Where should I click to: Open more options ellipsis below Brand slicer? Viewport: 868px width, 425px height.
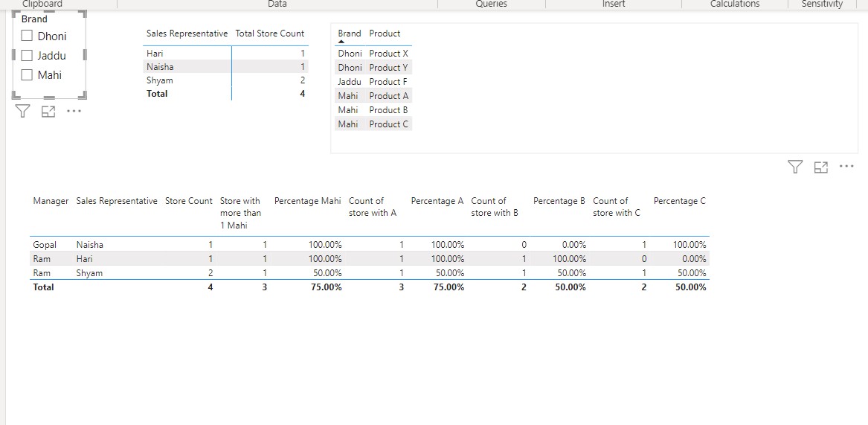pos(74,112)
